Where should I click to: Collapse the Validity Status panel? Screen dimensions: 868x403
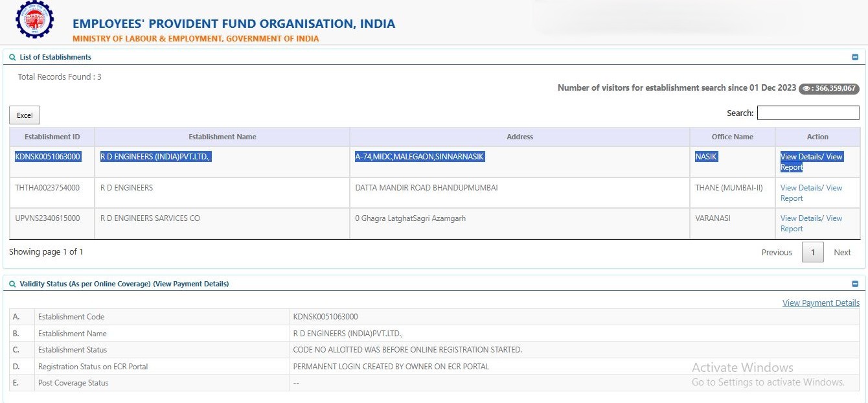pyautogui.click(x=855, y=284)
